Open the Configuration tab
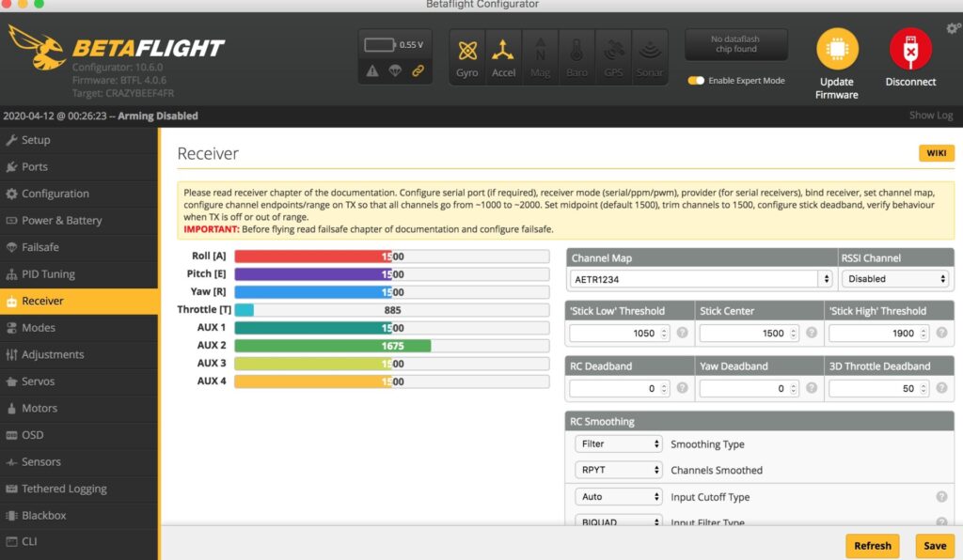 pos(79,194)
